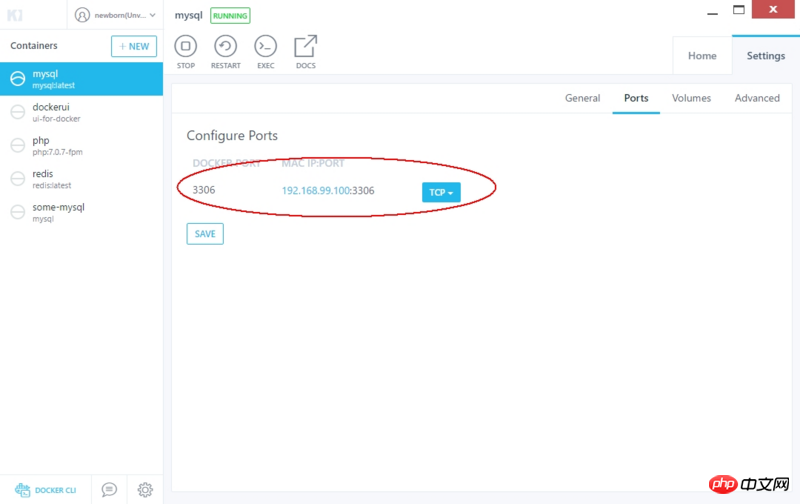Open DOCS for the container

(306, 52)
